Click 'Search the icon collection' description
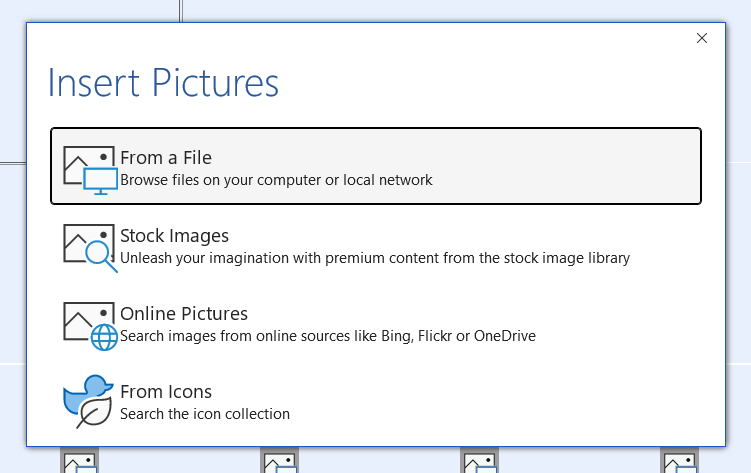This screenshot has height=473, width=751. click(205, 414)
